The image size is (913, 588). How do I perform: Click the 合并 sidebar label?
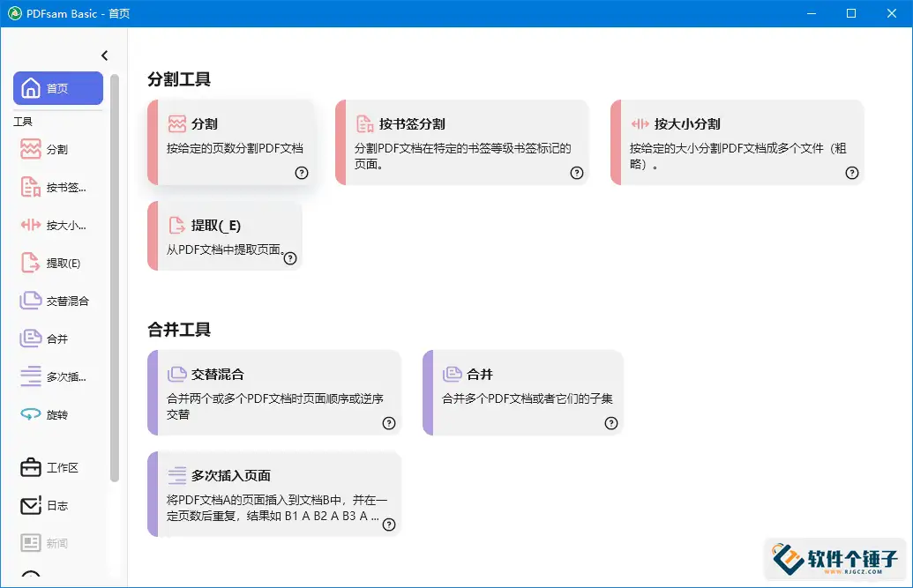[x=57, y=339]
